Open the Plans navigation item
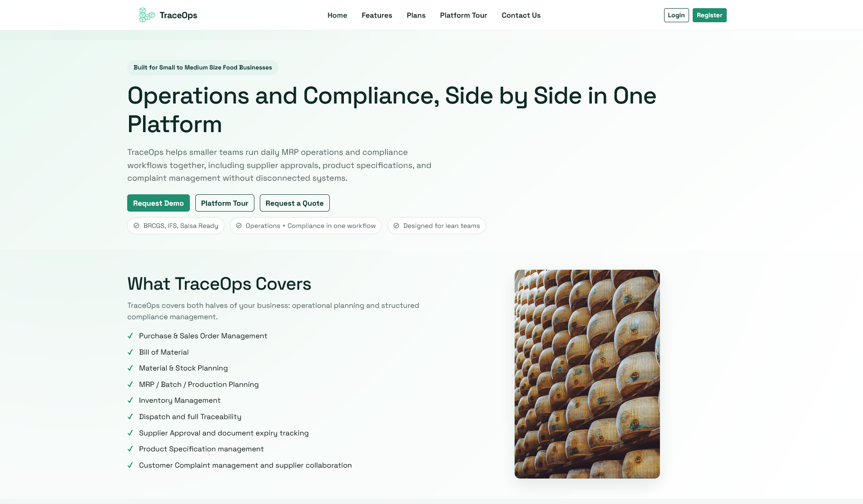863x504 pixels. pos(416,15)
